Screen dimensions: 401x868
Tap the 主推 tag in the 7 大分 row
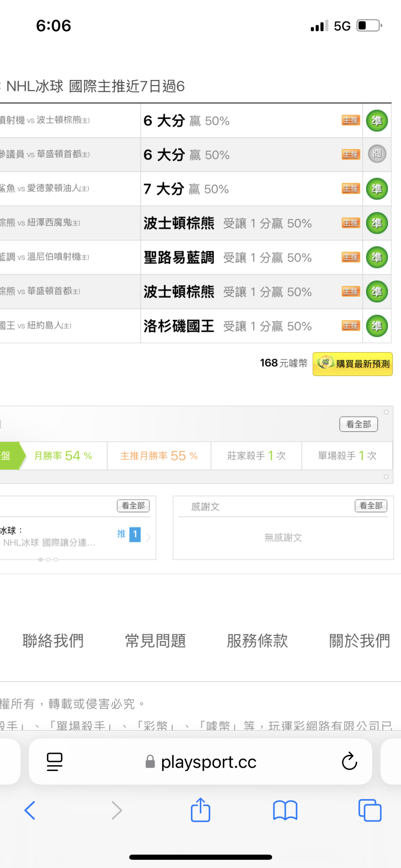(351, 189)
